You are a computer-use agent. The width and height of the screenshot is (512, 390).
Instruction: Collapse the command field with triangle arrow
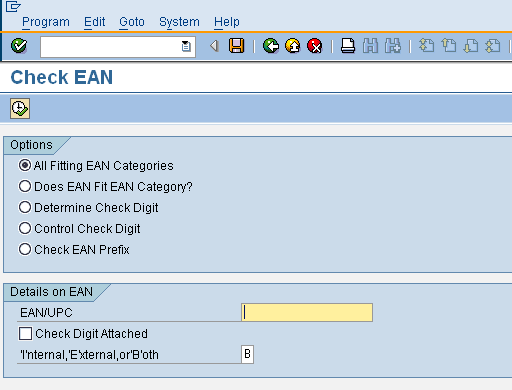pyautogui.click(x=214, y=46)
